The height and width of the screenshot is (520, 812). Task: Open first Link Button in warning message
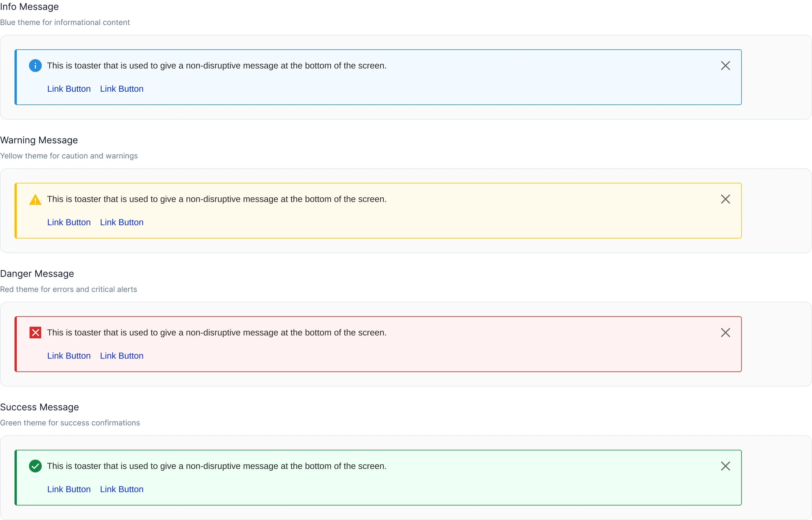[x=69, y=222]
